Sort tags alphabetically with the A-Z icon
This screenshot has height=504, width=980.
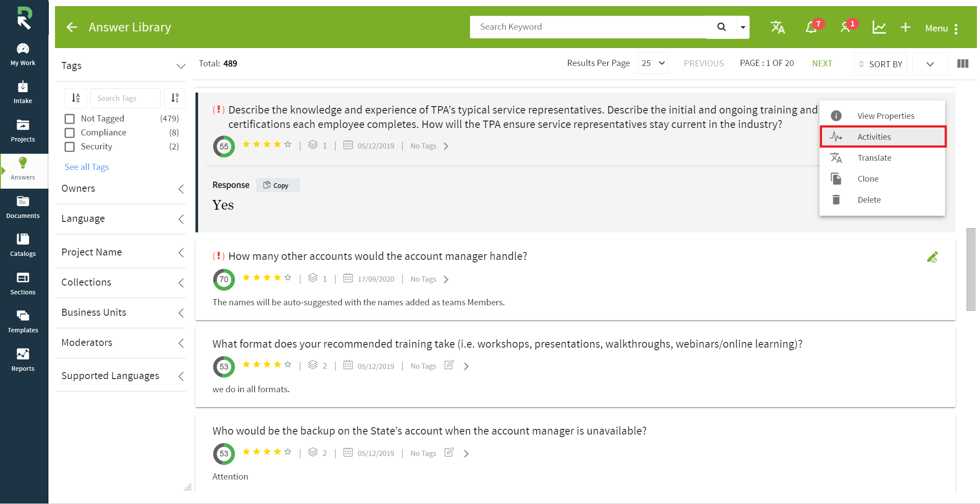point(76,98)
